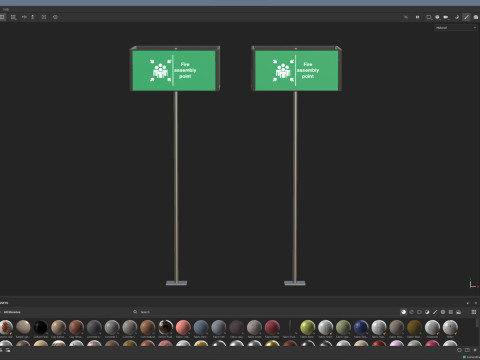
Task: Select the dark glossy brown material sphere
Action: pos(165,327)
